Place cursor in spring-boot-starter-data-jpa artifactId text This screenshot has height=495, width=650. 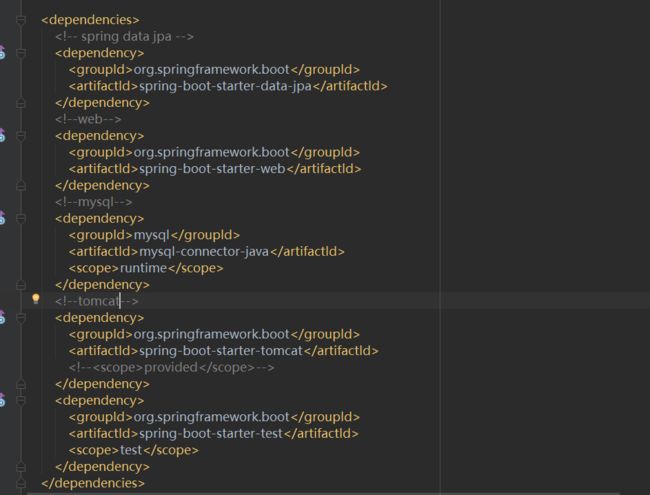pos(225,86)
